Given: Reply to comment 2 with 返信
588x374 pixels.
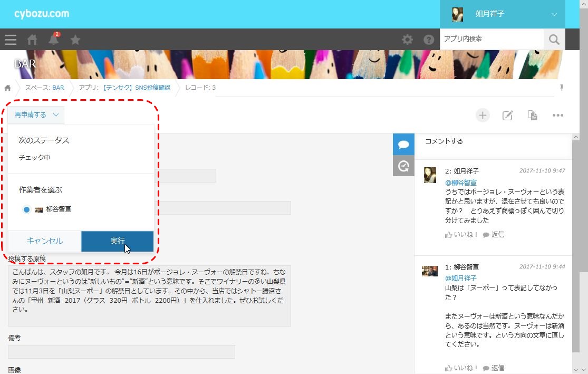Looking at the screenshot, I should 494,235.
